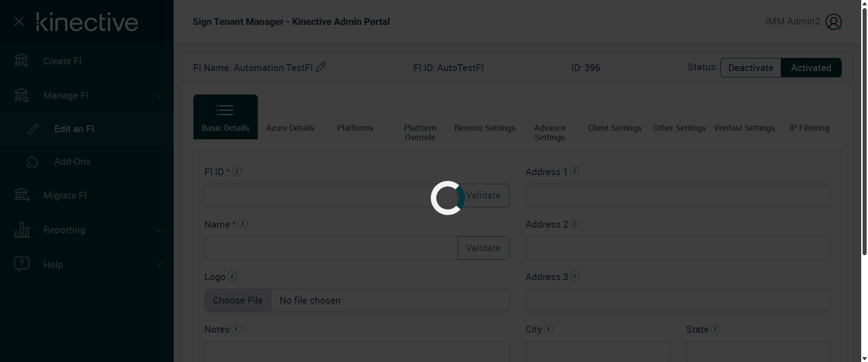Click the Address 2 input field
Image resolution: width=868 pixels, height=362 pixels.
point(678,248)
